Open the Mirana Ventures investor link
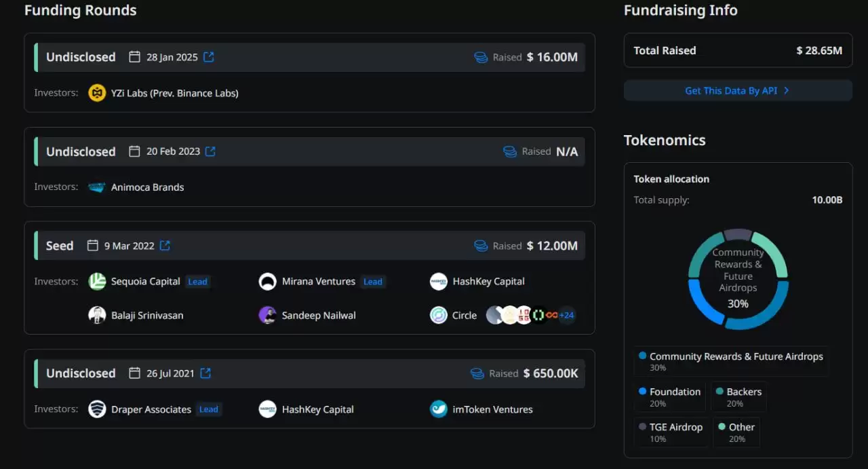Screen dimensions: 868x469 tap(318, 282)
